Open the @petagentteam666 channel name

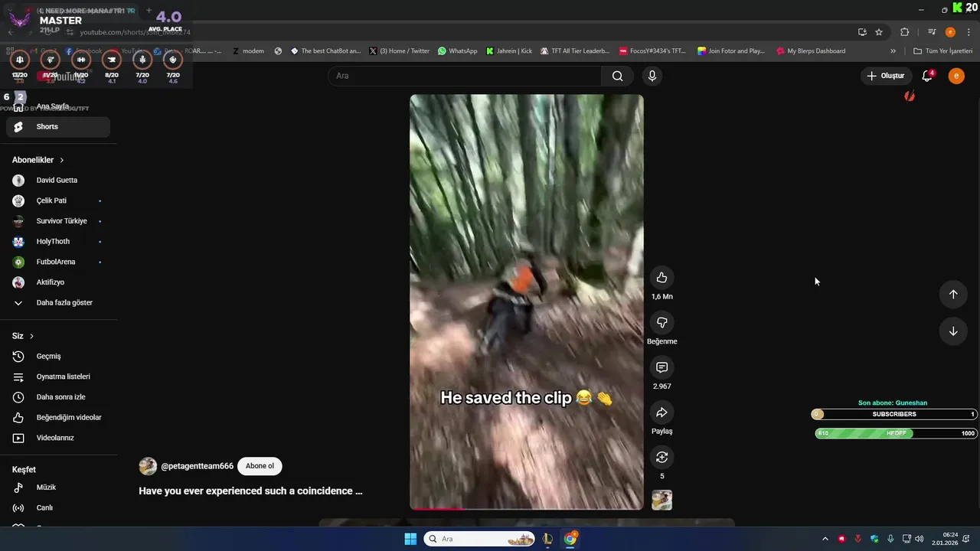(x=197, y=466)
